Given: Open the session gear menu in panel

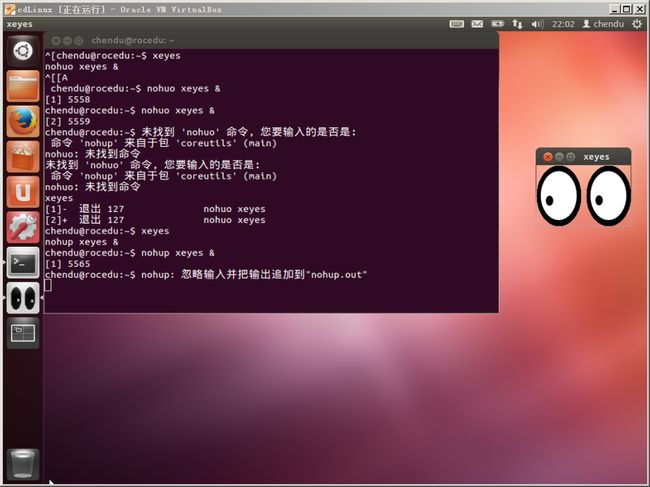Looking at the screenshot, I should coord(637,24).
